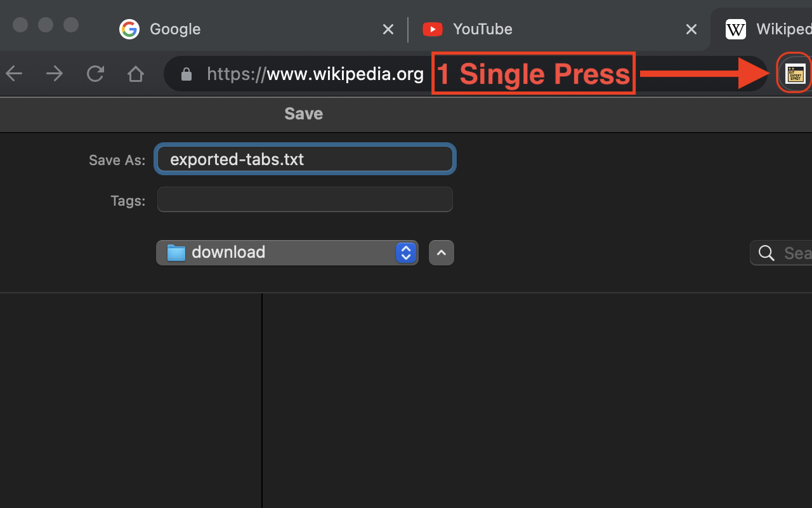Image resolution: width=812 pixels, height=508 pixels.
Task: Click the Google favicon on first tab
Action: [x=129, y=29]
